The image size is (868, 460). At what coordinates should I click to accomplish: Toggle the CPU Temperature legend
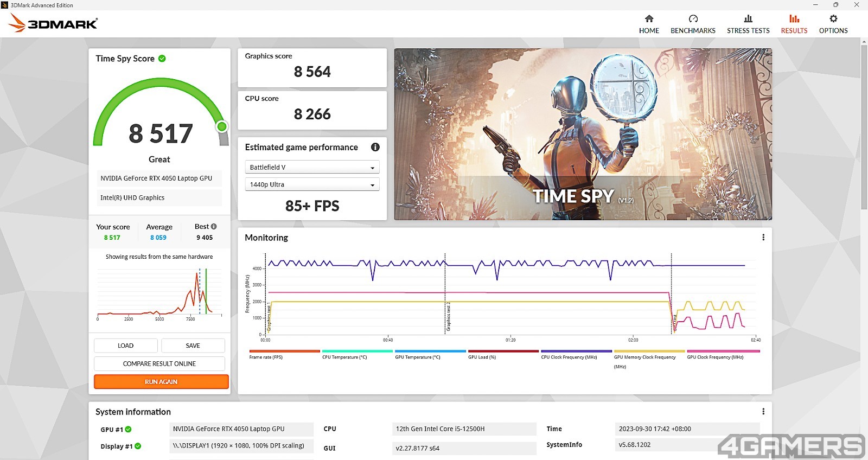pyautogui.click(x=357, y=355)
